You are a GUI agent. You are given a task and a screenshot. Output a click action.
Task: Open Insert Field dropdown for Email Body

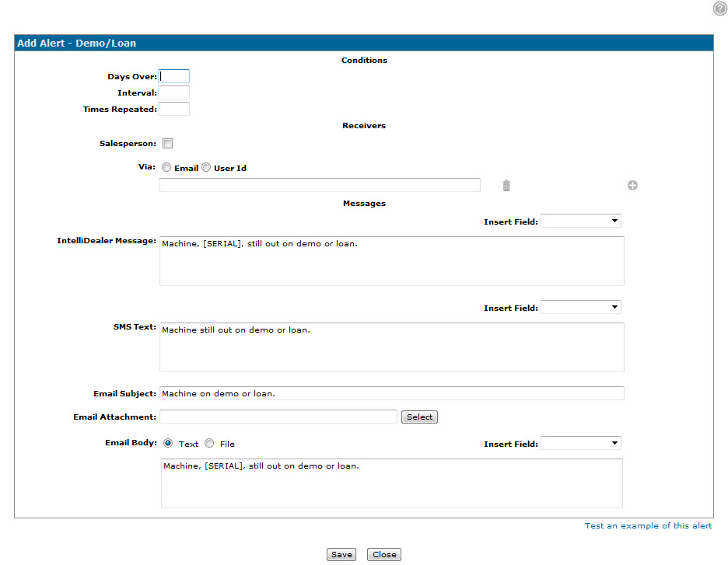[x=581, y=443]
